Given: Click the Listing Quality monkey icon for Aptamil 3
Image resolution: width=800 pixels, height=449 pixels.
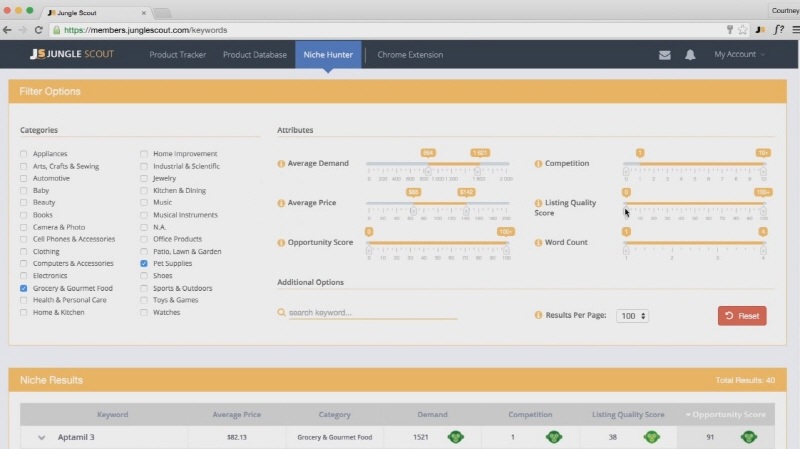Looking at the screenshot, I should 652,437.
